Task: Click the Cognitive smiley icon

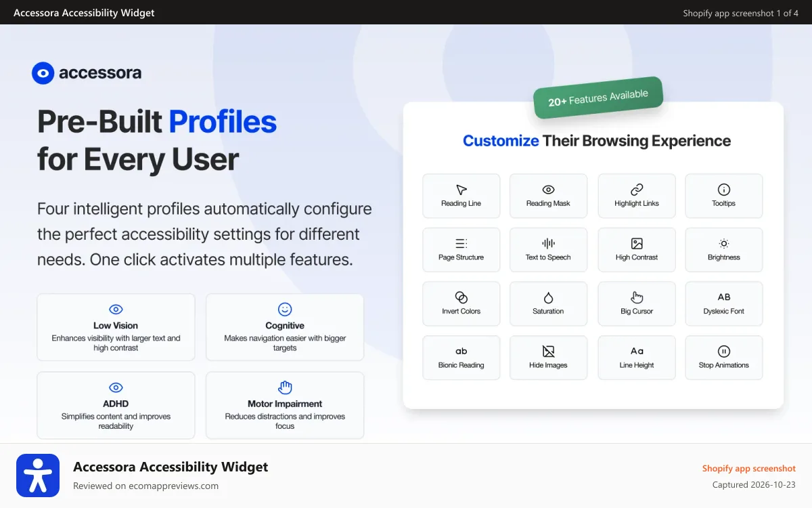Action: tap(285, 310)
